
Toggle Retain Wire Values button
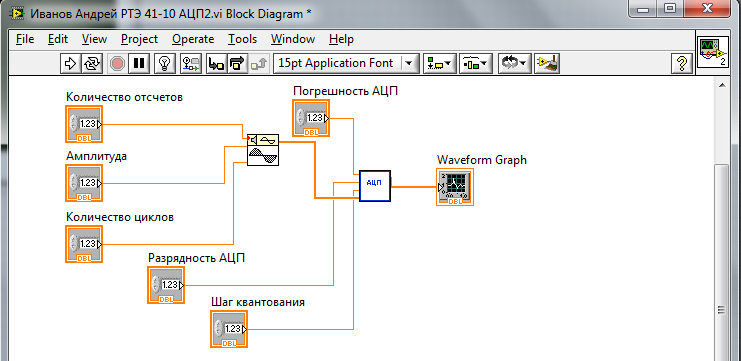[191, 63]
